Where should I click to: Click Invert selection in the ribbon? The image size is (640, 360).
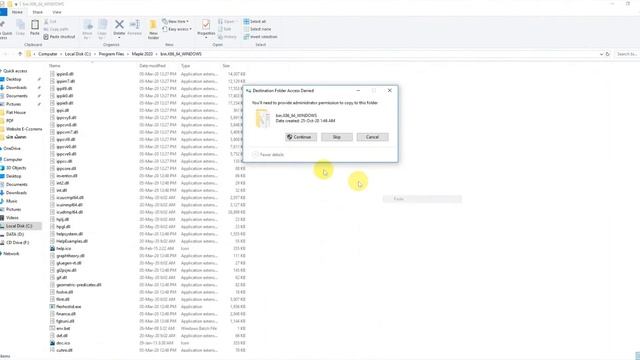[260, 37]
